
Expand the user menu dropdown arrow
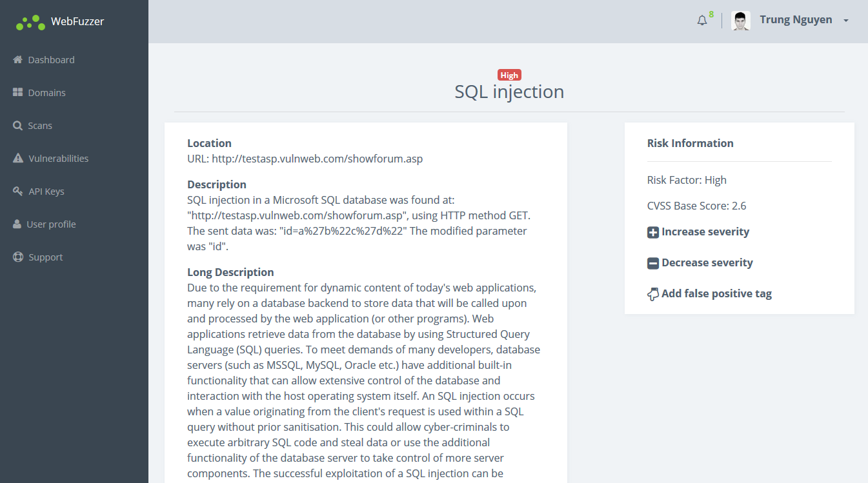(846, 21)
